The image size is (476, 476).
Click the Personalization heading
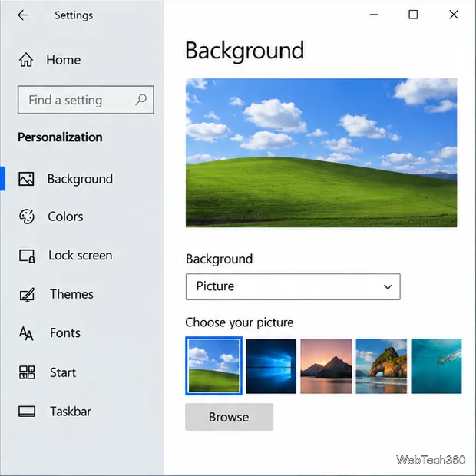click(60, 137)
